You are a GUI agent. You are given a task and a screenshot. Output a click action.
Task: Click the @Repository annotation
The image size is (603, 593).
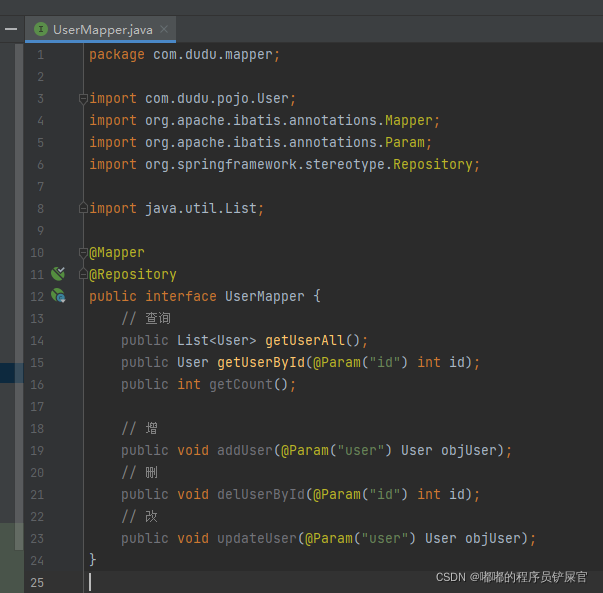[133, 275]
